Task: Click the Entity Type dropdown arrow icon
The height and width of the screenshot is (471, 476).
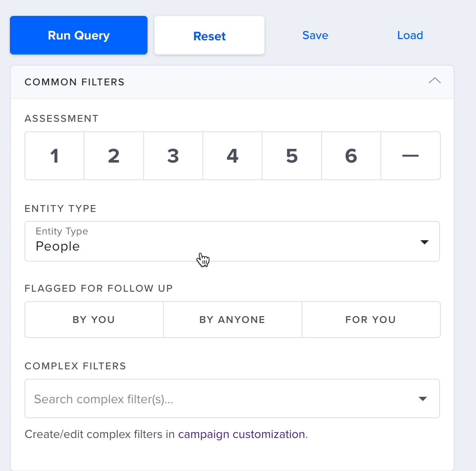Action: point(425,242)
